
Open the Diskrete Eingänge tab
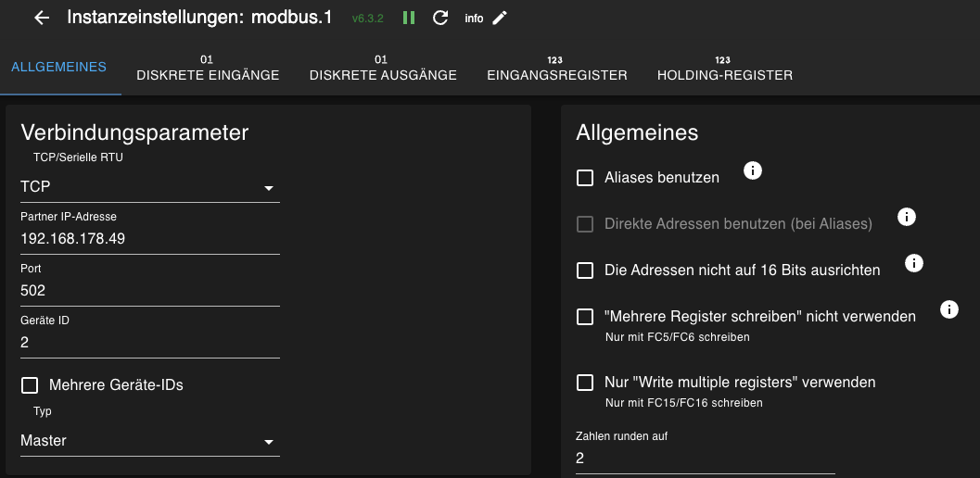point(208,69)
